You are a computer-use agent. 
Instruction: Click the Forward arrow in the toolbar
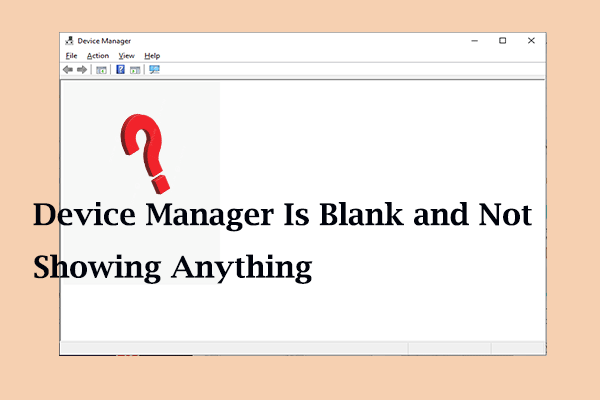tap(82, 70)
